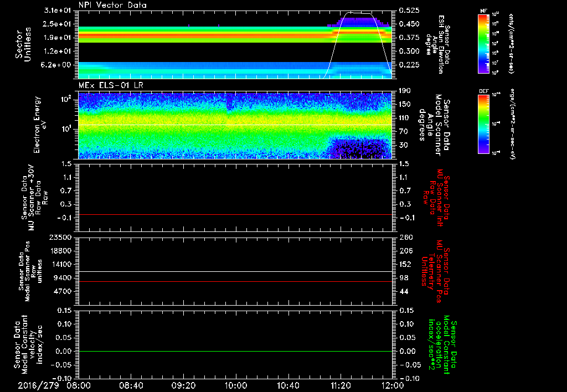
Task: Click the Electron Energy eV axis label
Action: point(38,125)
